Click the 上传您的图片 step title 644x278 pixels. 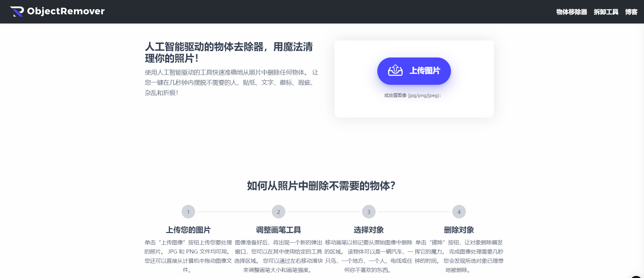coord(188,230)
